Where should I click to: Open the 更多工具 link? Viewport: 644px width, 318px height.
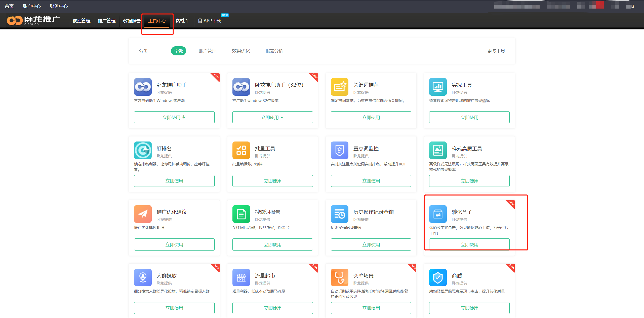496,51
